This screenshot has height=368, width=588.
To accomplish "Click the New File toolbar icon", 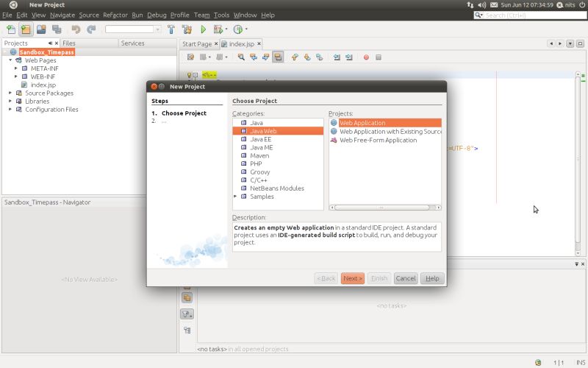I will pyautogui.click(x=11, y=29).
